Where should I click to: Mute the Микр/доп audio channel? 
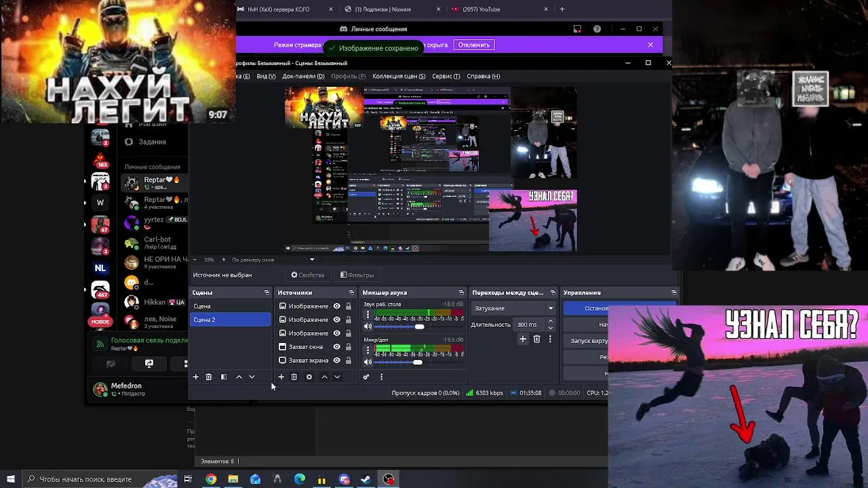coord(368,363)
